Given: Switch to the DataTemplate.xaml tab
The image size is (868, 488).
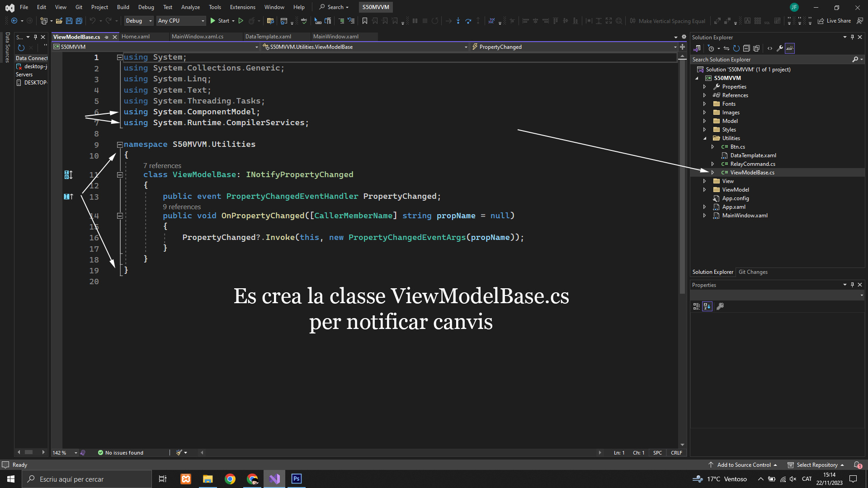Looking at the screenshot, I should point(268,37).
